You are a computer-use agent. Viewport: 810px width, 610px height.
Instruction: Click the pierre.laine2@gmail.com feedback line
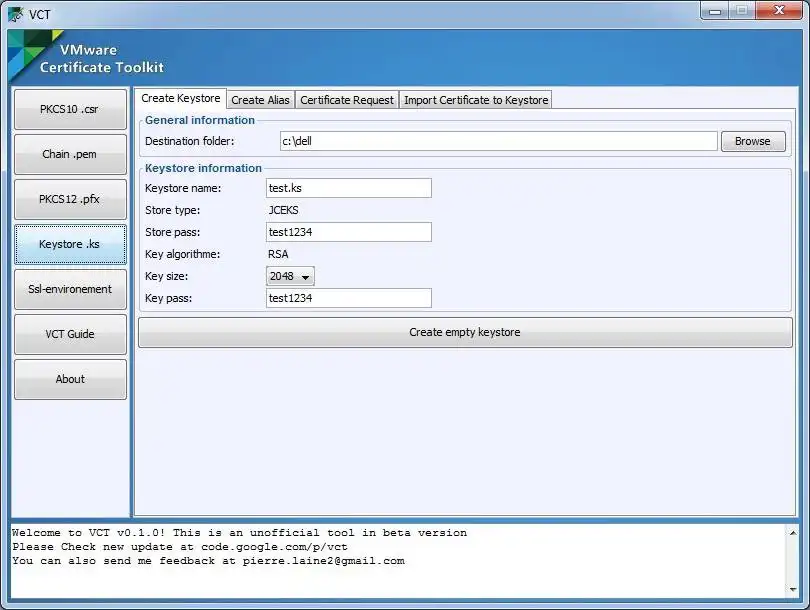click(x=208, y=560)
